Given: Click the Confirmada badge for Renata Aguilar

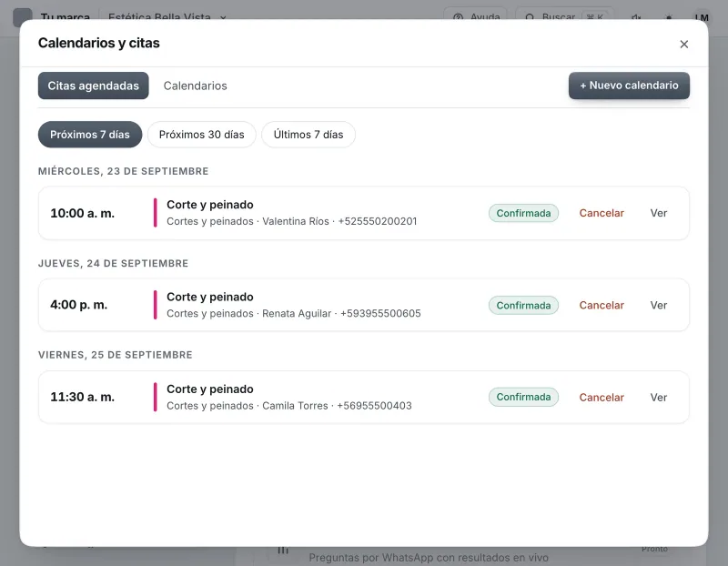Looking at the screenshot, I should tap(523, 305).
